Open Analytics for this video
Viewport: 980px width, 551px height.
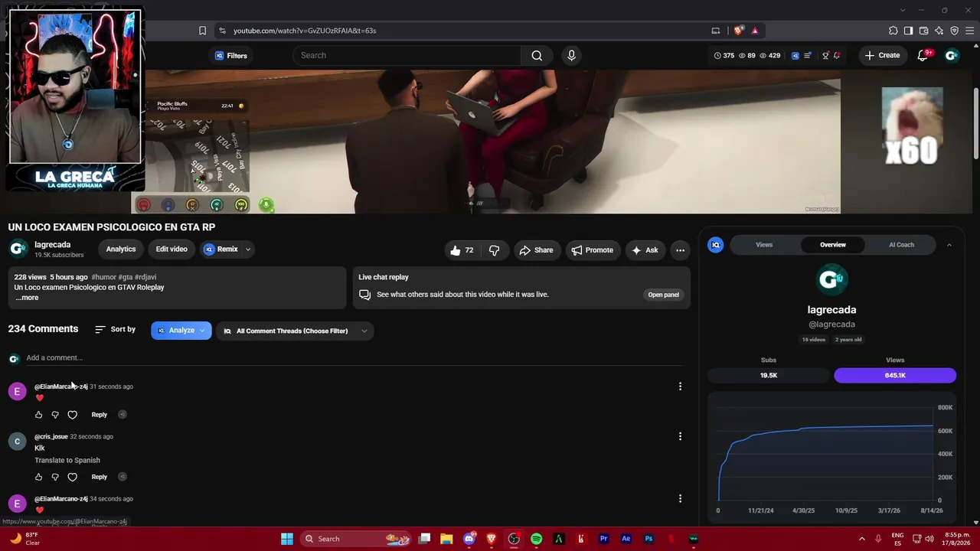[x=121, y=249]
